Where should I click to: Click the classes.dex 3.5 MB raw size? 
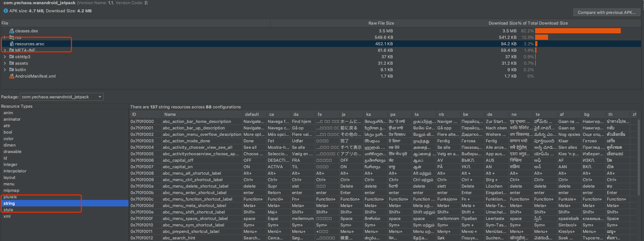click(x=386, y=31)
